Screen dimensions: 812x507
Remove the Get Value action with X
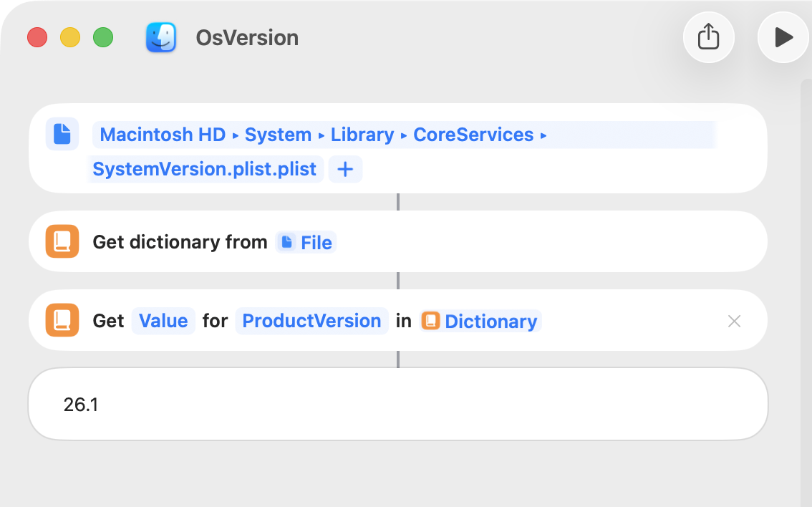coord(734,322)
